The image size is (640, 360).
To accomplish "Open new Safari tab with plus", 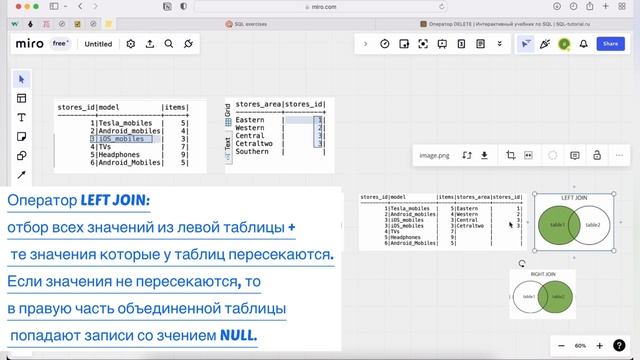I will [606, 6].
